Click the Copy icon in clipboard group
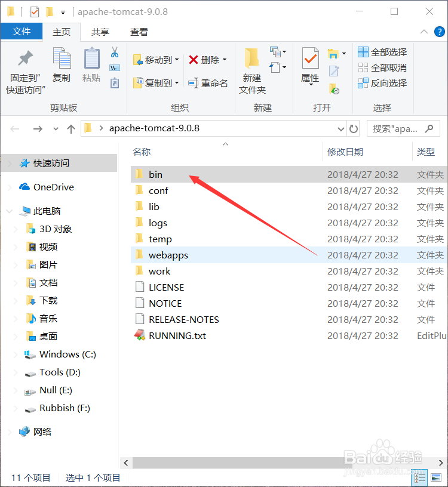The height and width of the screenshot is (487, 448). 62,58
